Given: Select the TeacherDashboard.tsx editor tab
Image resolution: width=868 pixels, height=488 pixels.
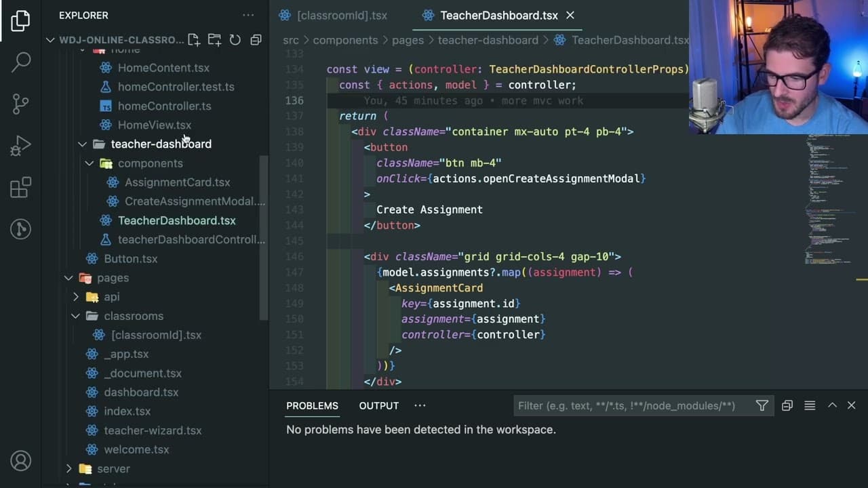Looking at the screenshot, I should [x=498, y=15].
